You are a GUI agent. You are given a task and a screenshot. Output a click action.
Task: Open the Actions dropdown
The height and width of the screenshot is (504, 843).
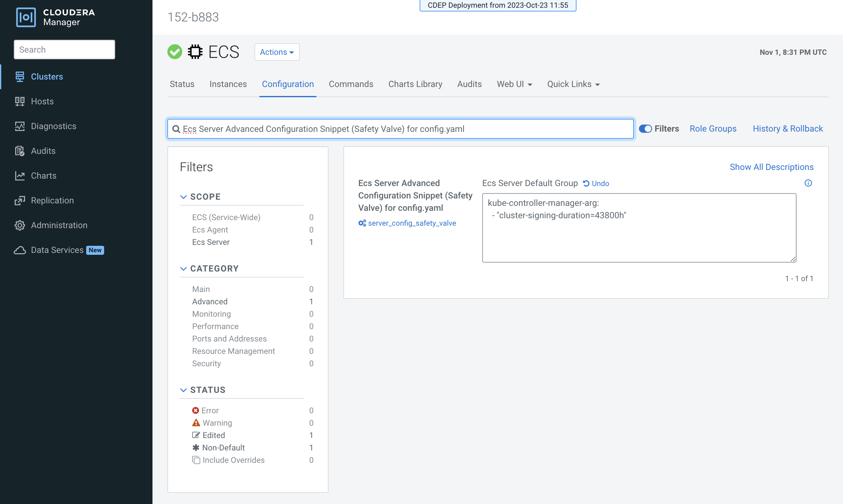coord(277,52)
